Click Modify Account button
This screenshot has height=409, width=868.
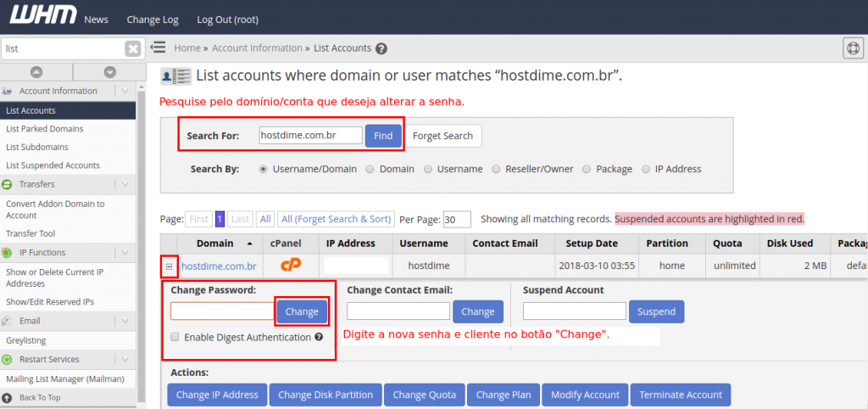tap(585, 395)
